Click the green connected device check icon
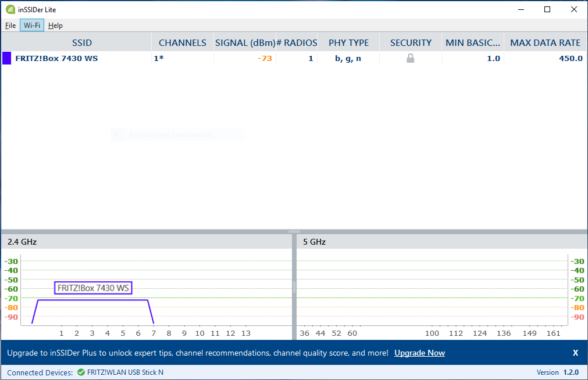The height and width of the screenshot is (380, 588). [x=81, y=372]
